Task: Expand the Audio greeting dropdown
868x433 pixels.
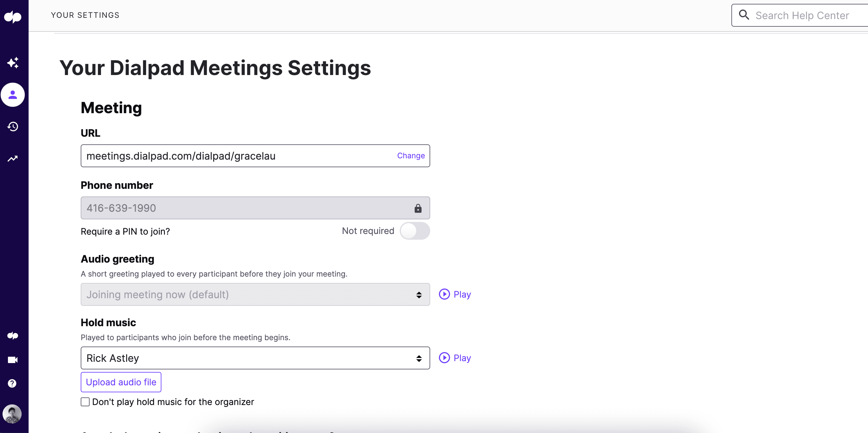Action: pyautogui.click(x=255, y=294)
